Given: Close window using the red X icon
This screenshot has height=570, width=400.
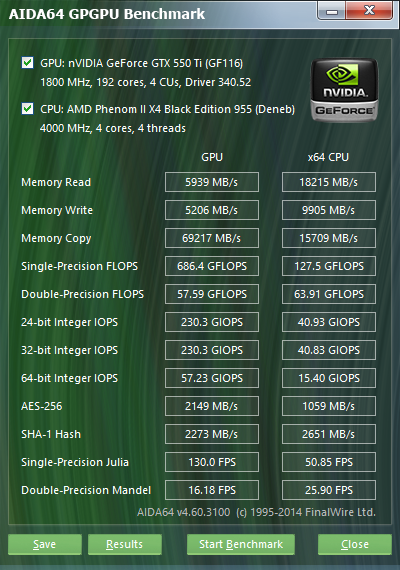Looking at the screenshot, I should click(369, 10).
